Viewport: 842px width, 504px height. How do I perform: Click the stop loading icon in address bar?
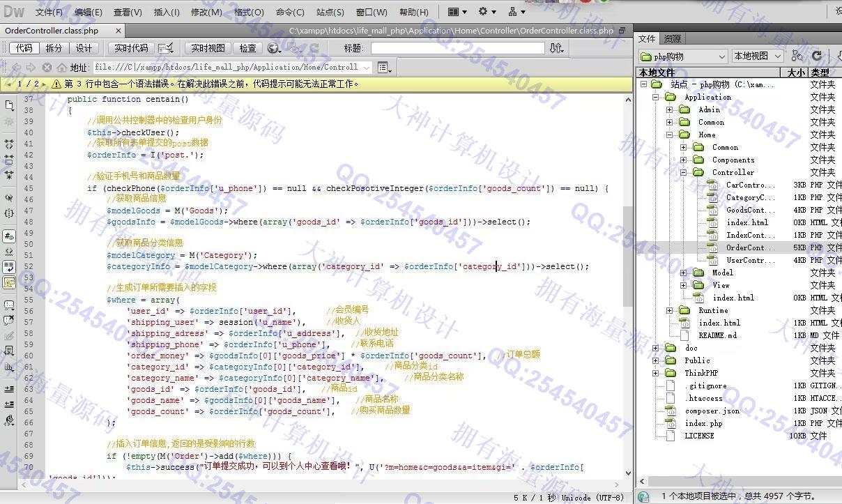(x=47, y=68)
